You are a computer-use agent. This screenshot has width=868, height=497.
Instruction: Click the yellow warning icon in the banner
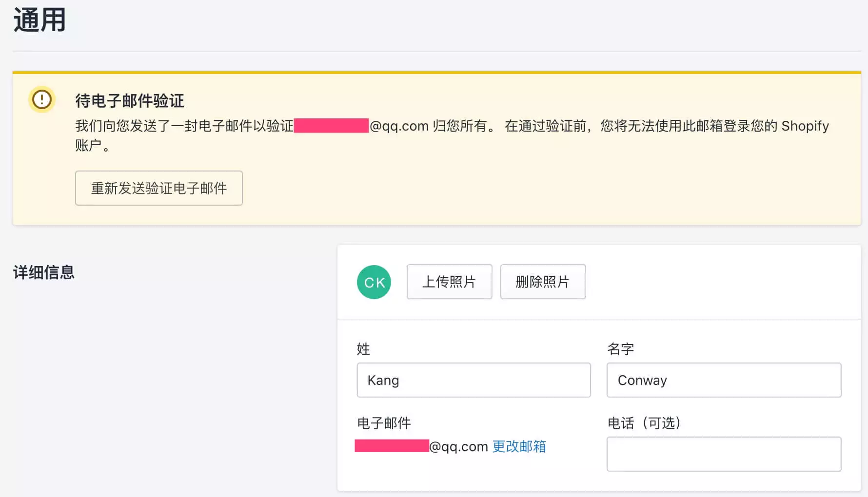(42, 100)
